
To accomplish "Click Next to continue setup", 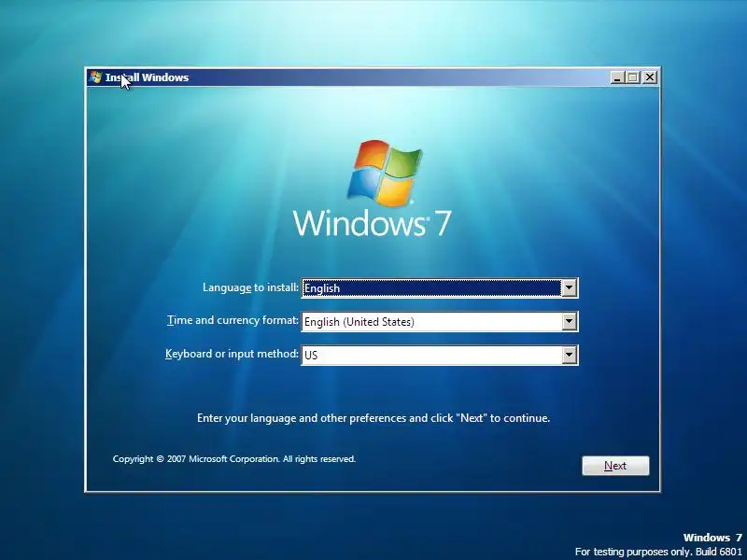I will point(615,466).
